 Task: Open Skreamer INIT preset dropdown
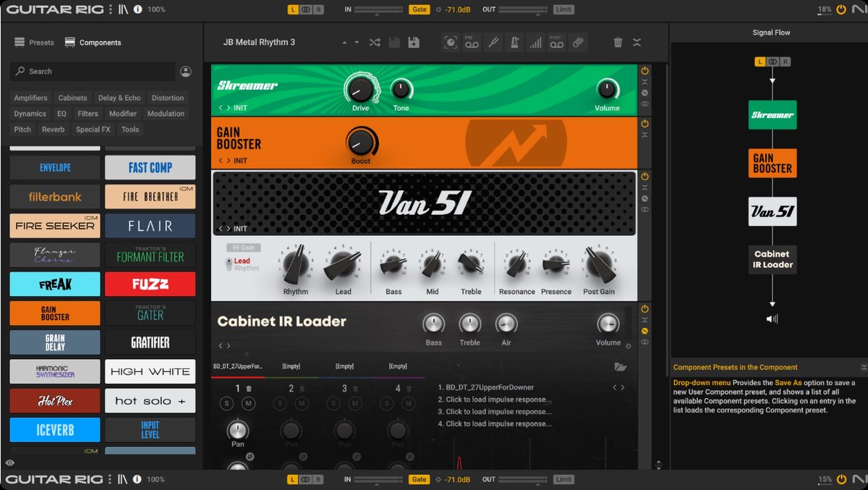tap(240, 108)
